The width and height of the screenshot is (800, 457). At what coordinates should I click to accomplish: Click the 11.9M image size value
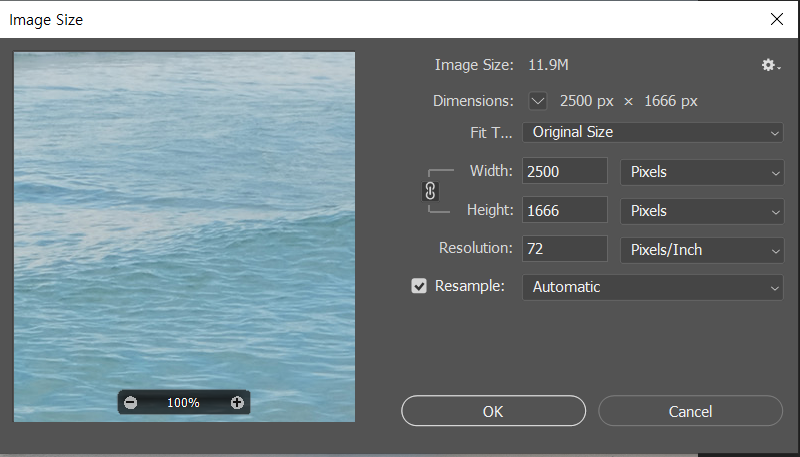(x=548, y=65)
